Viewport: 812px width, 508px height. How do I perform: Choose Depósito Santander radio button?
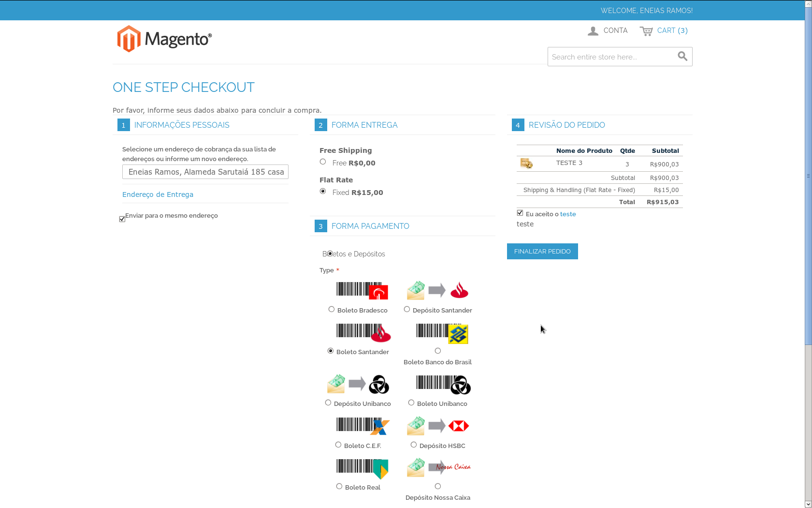point(407,309)
